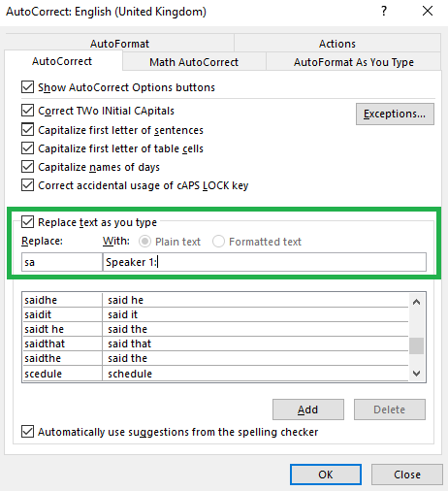
Task: Disable Capitalize names of days
Action: [x=27, y=167]
